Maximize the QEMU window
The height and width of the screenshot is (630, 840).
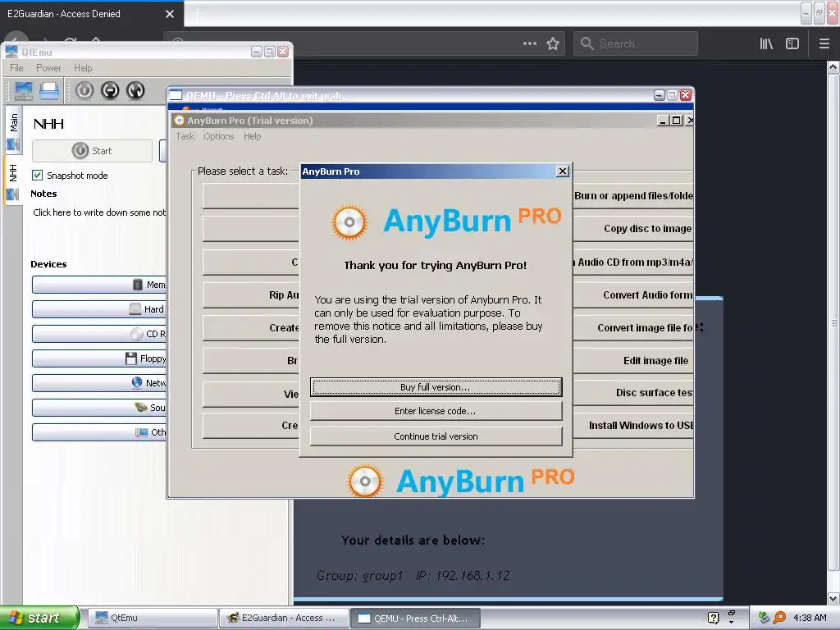click(673, 95)
